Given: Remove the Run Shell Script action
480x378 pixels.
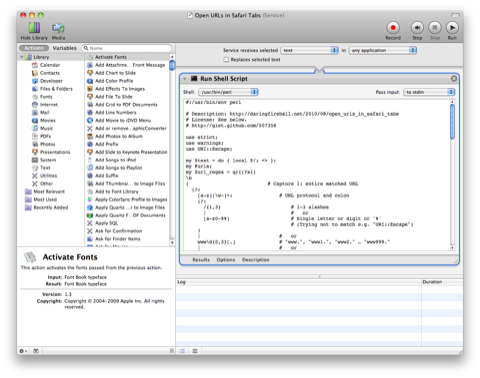Looking at the screenshot, I should tap(454, 79).
